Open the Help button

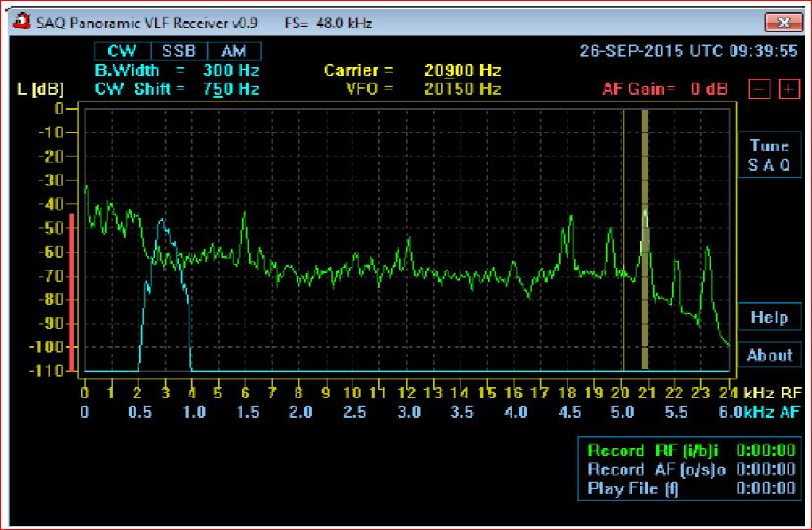pyautogui.click(x=769, y=317)
